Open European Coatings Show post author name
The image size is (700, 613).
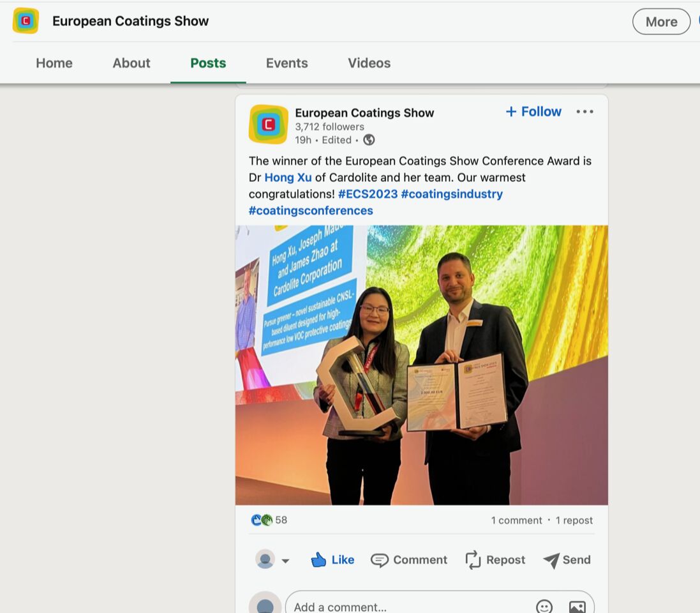[364, 113]
